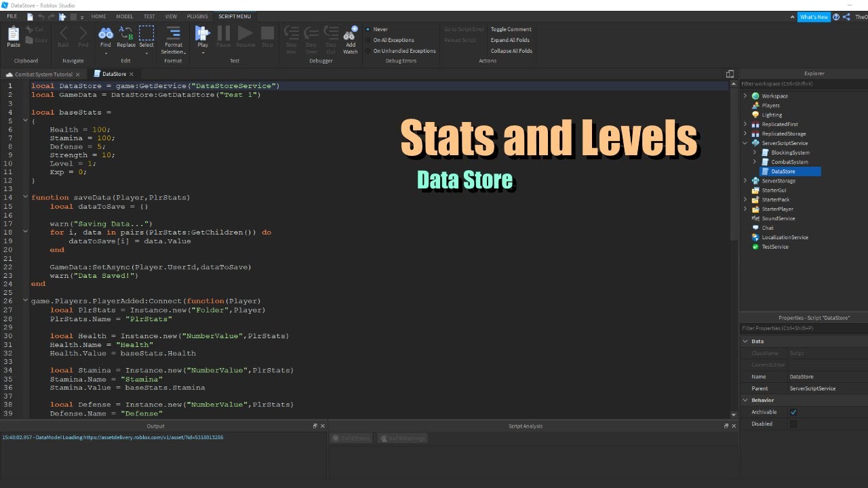Click the Add Watch icon
Viewport: 868px width, 488px height.
pos(350,33)
